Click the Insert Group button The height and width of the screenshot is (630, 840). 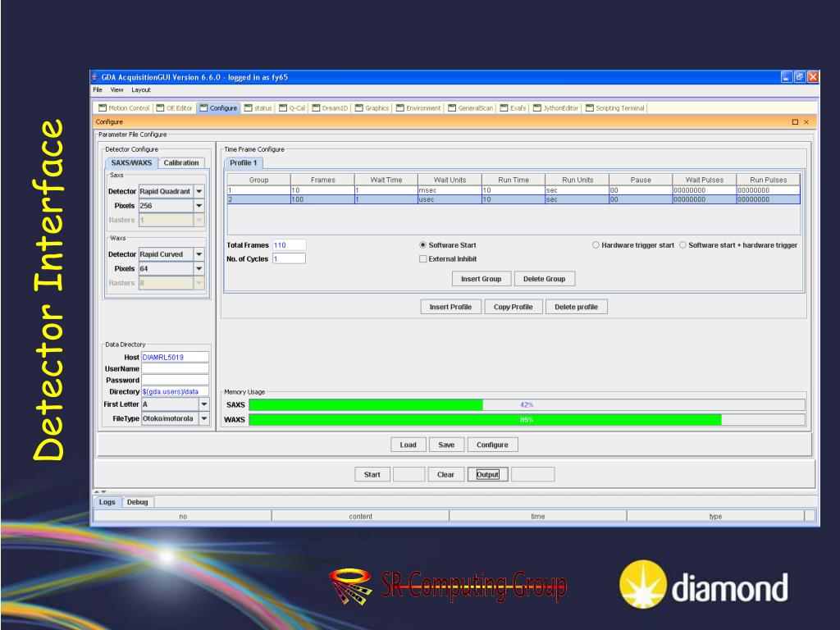481,279
